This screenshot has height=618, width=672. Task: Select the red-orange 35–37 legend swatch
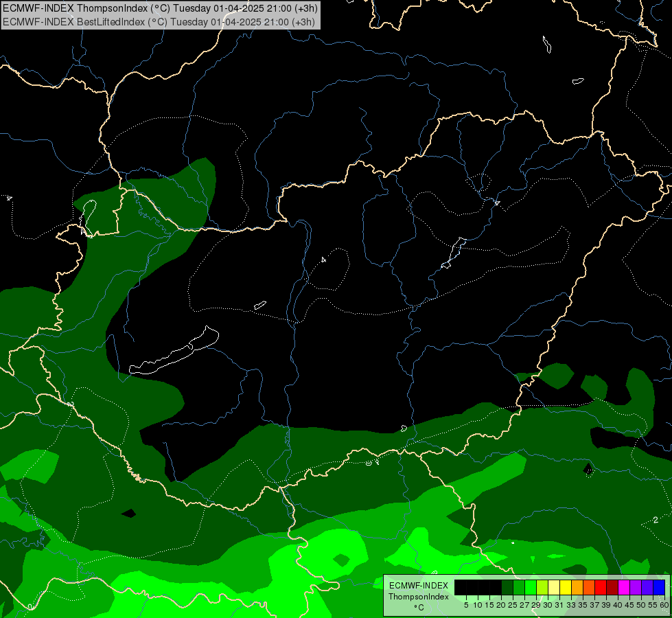589,587
